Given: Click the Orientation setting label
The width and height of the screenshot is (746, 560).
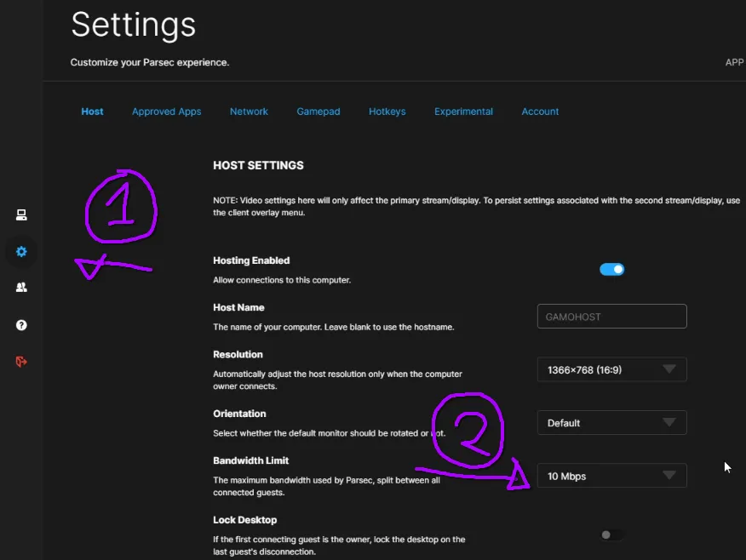Looking at the screenshot, I should tap(239, 414).
